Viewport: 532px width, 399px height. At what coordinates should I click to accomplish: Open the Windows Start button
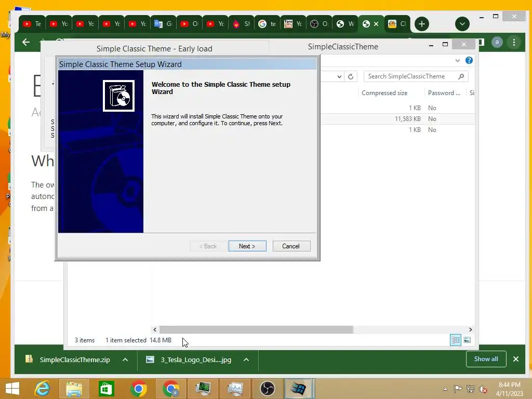point(12,389)
